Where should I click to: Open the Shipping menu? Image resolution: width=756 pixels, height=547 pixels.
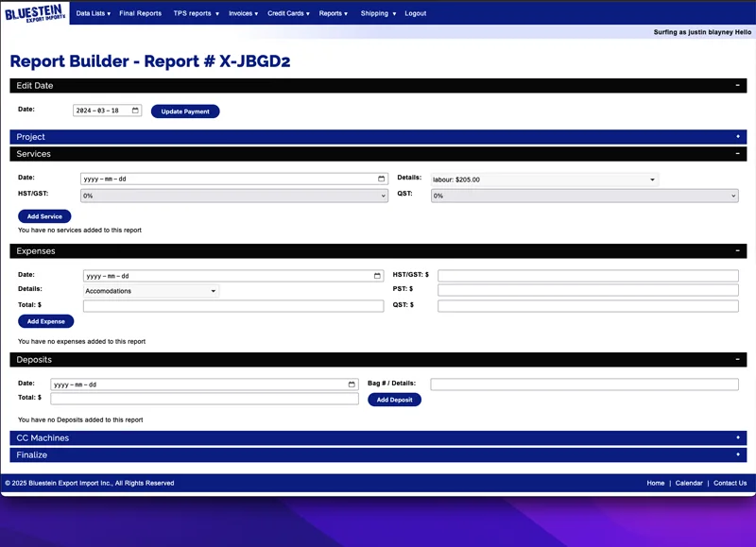[x=378, y=13]
